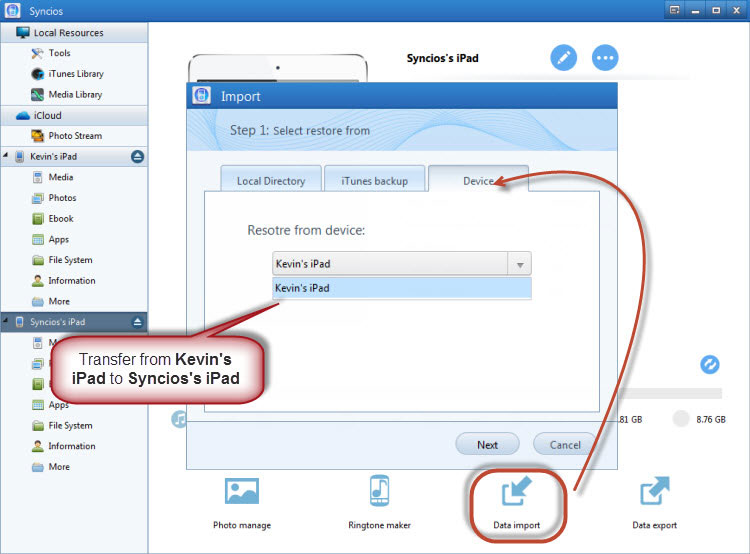
Task: Open More under Syncios's iPad
Action: 51,467
